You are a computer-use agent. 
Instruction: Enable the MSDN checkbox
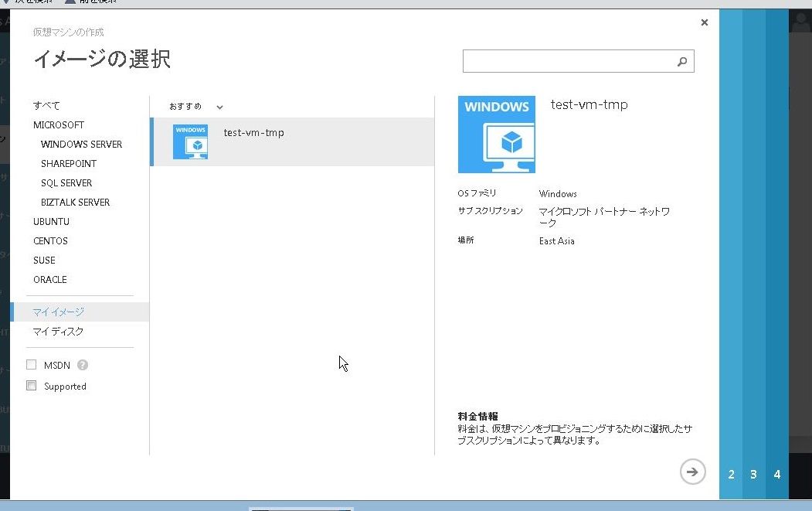pyautogui.click(x=32, y=365)
